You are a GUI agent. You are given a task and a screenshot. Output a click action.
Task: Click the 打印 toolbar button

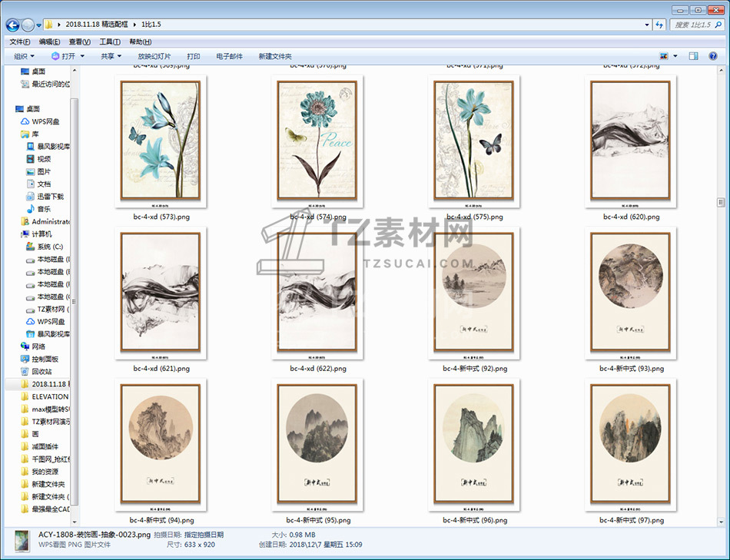(193, 56)
